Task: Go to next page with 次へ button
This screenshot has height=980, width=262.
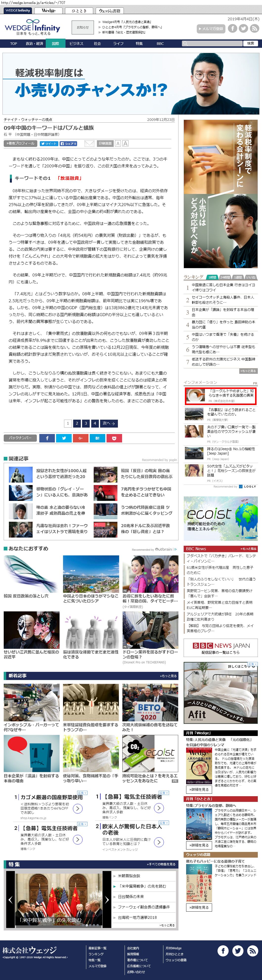Action: [109, 423]
